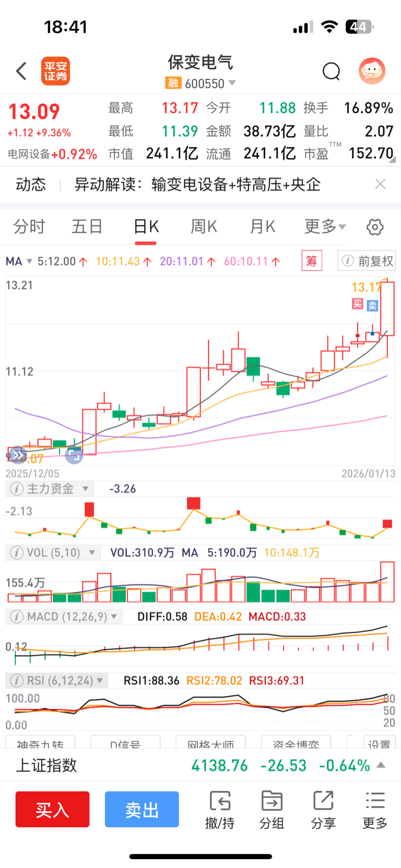
Task: Tap the red 买入 button
Action: [x=52, y=810]
